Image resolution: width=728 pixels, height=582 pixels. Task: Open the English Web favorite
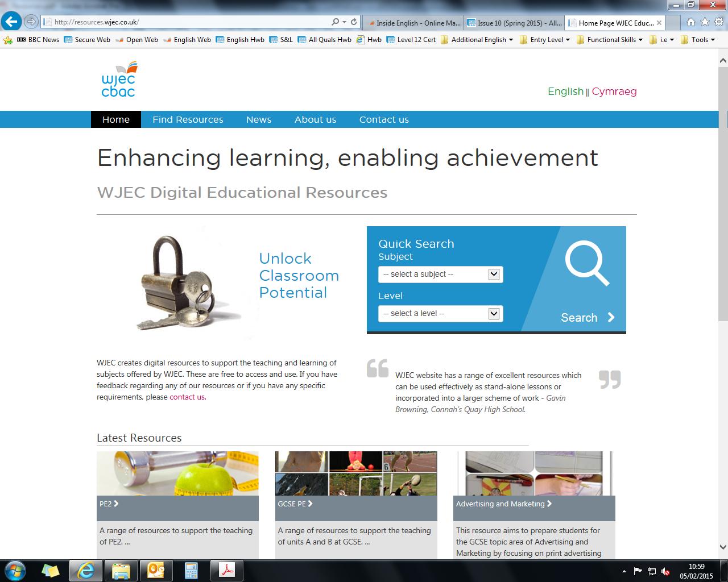pyautogui.click(x=187, y=40)
